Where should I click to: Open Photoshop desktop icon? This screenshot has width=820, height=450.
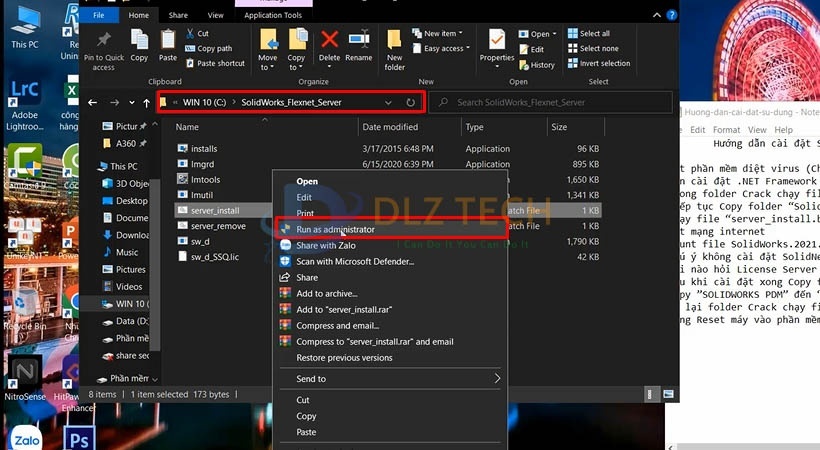pyautogui.click(x=79, y=440)
